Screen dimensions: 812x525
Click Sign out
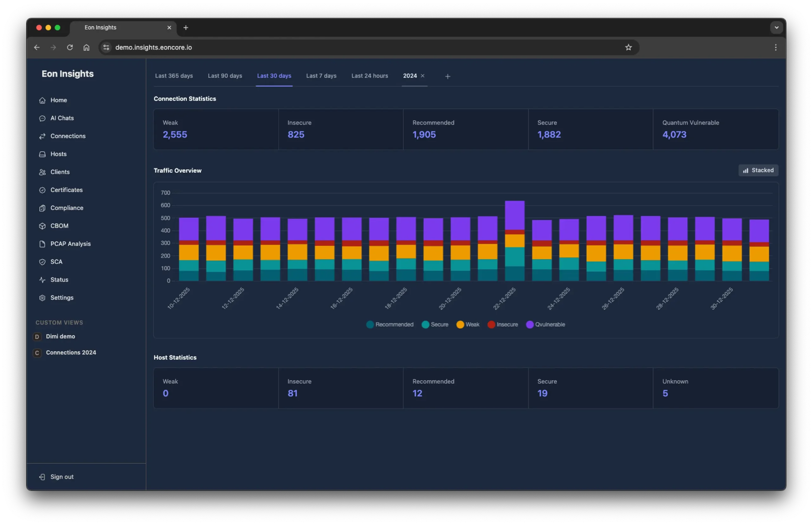coord(62,477)
